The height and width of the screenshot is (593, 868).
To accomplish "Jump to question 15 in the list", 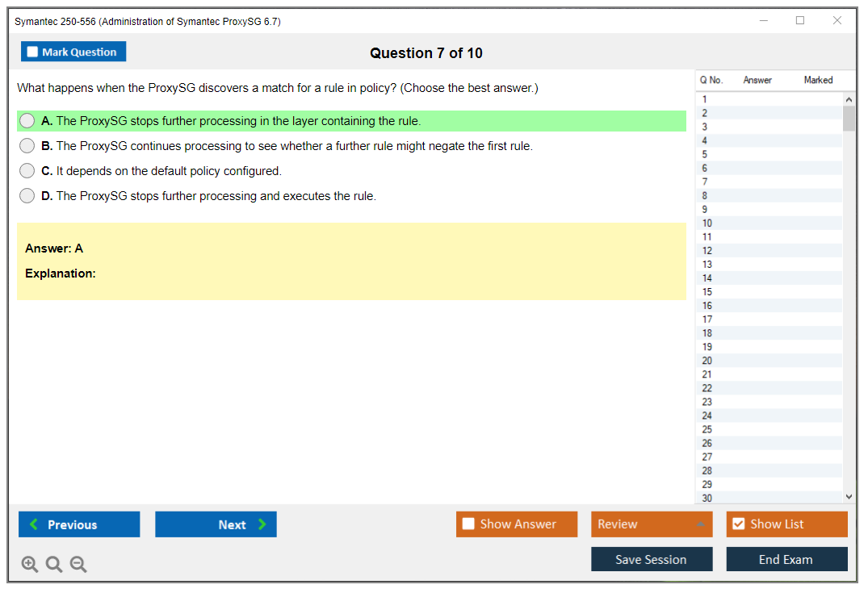I will pos(707,292).
